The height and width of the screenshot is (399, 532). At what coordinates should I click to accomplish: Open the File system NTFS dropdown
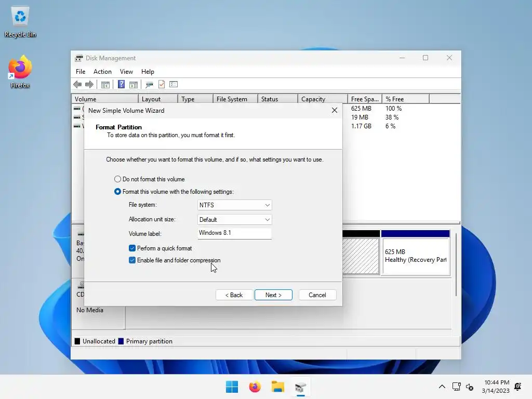pyautogui.click(x=234, y=205)
